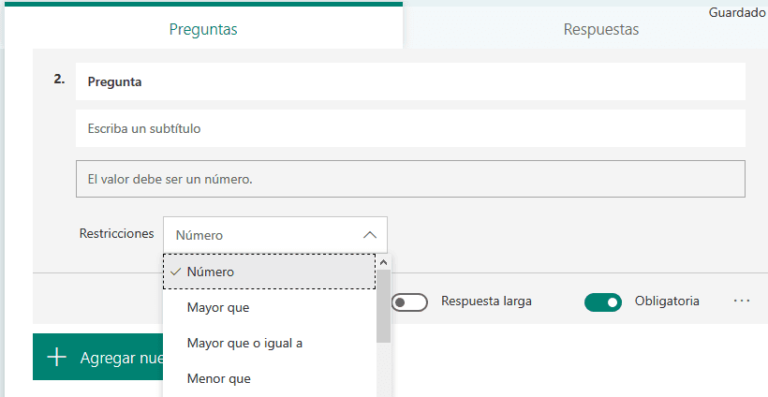Screen dimensions: 768x397
Task: Pick the 'Menor que' restriction
Action: coord(269,378)
